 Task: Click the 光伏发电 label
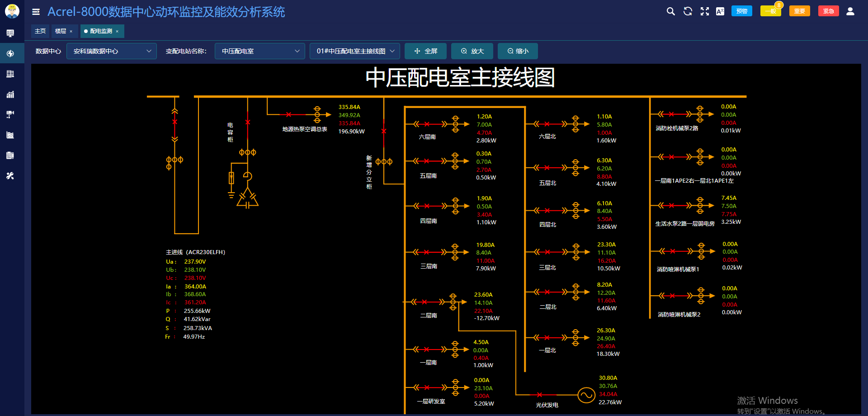[547, 405]
